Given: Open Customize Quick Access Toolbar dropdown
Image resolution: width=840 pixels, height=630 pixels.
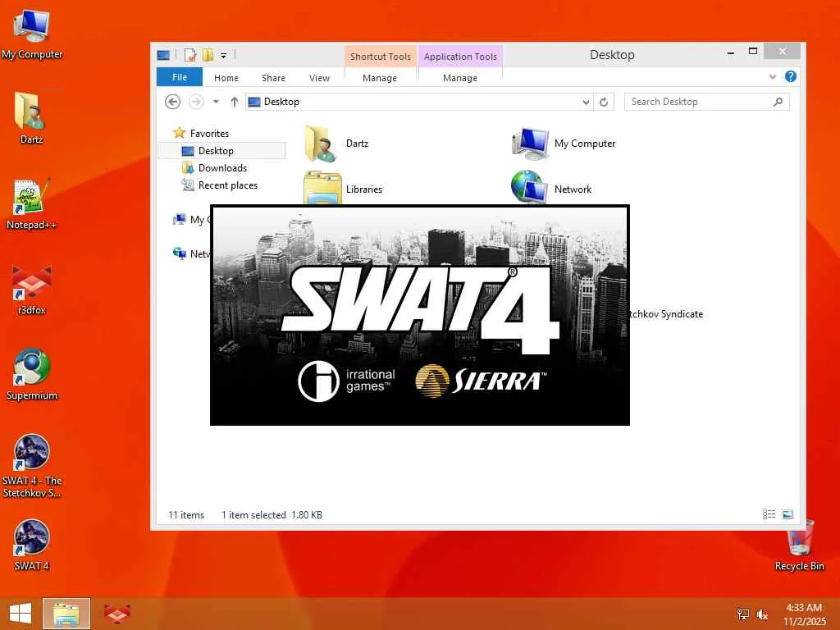Looking at the screenshot, I should (x=223, y=55).
